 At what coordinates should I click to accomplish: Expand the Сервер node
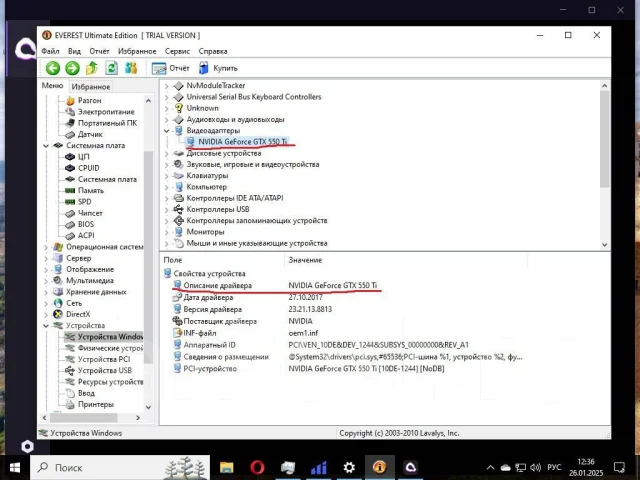tap(46, 258)
